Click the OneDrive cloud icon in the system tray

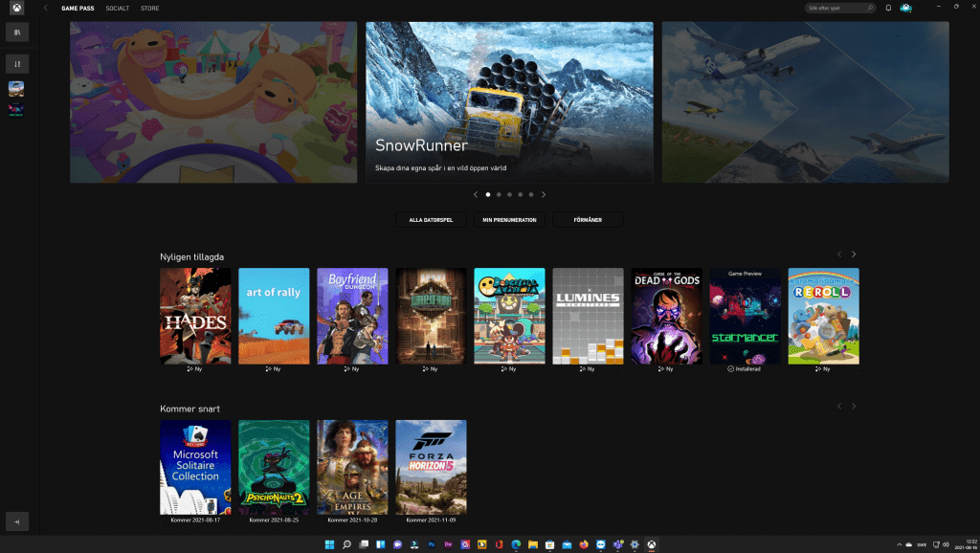click(x=909, y=545)
